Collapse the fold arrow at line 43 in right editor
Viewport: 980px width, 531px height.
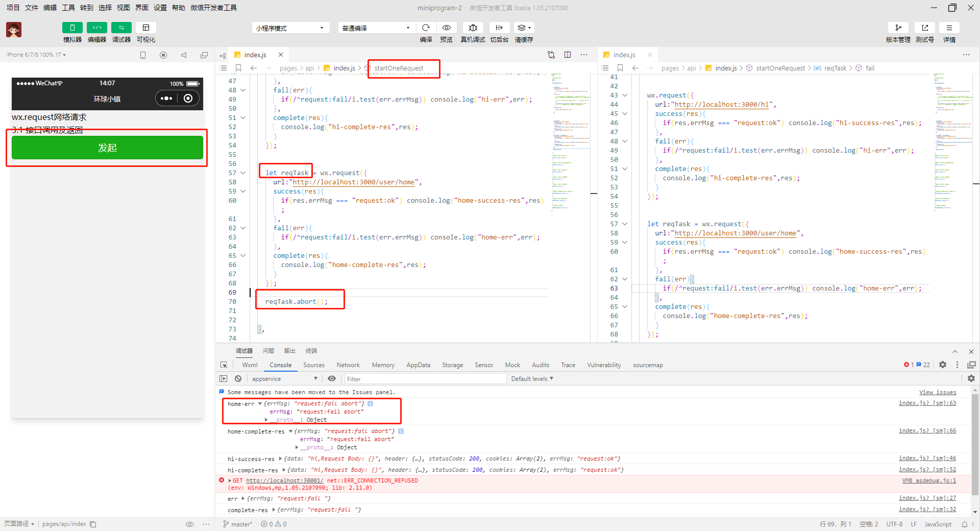coord(625,95)
